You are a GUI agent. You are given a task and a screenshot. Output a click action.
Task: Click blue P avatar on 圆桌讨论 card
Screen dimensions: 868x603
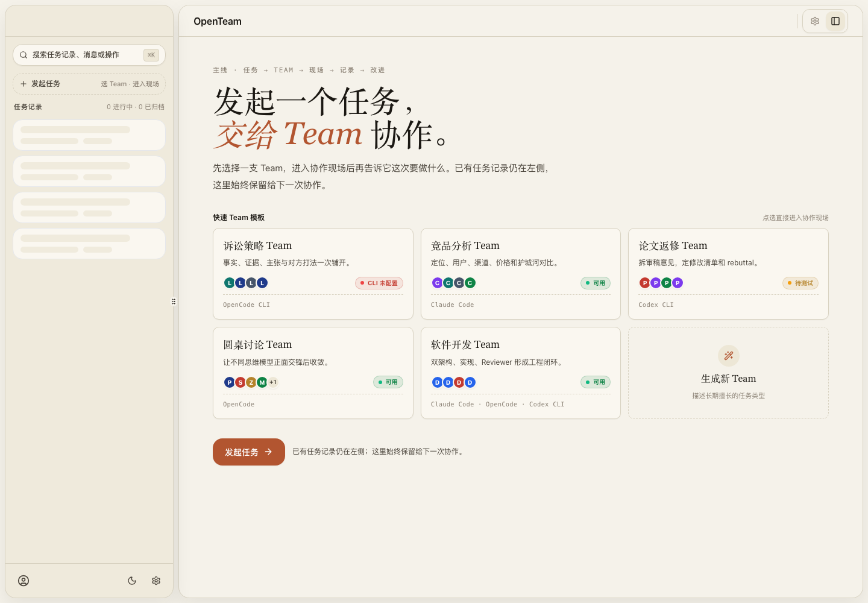click(230, 382)
